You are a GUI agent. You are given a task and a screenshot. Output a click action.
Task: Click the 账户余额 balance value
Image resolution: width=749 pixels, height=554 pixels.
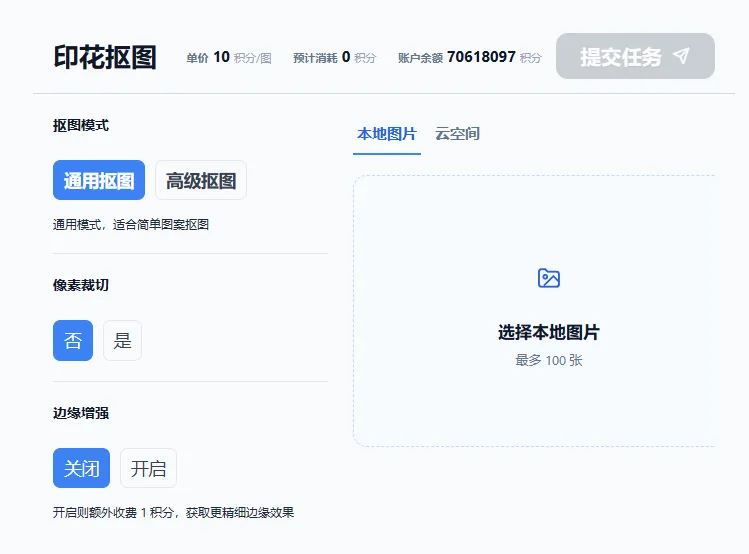click(481, 57)
